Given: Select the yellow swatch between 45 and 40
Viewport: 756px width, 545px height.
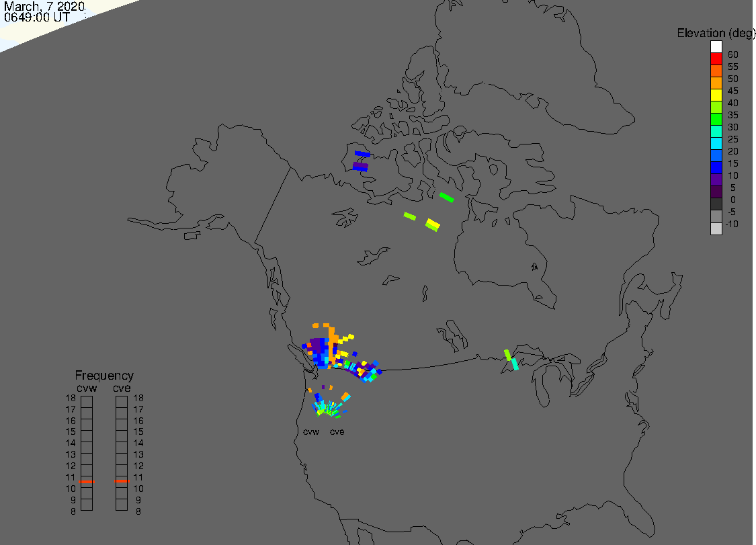Looking at the screenshot, I should click(716, 95).
